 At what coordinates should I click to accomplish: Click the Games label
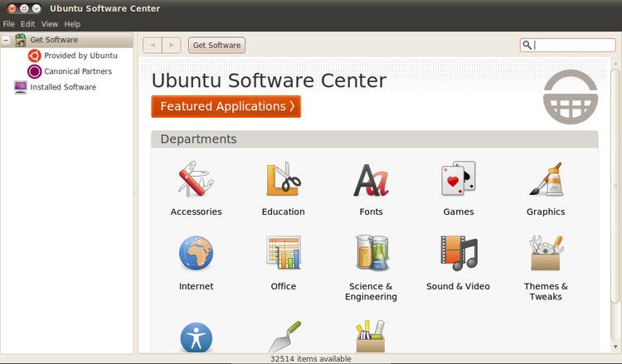459,211
